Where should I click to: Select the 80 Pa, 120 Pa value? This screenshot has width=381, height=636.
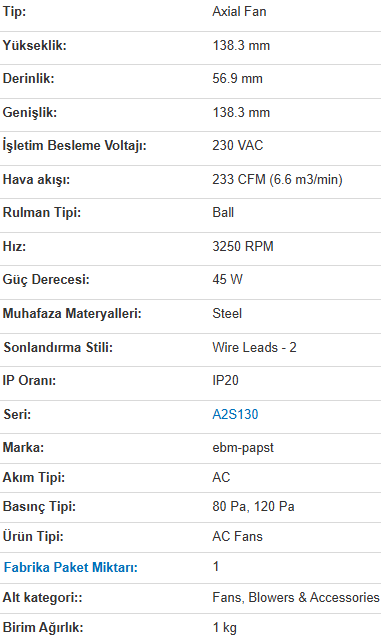click(x=253, y=507)
